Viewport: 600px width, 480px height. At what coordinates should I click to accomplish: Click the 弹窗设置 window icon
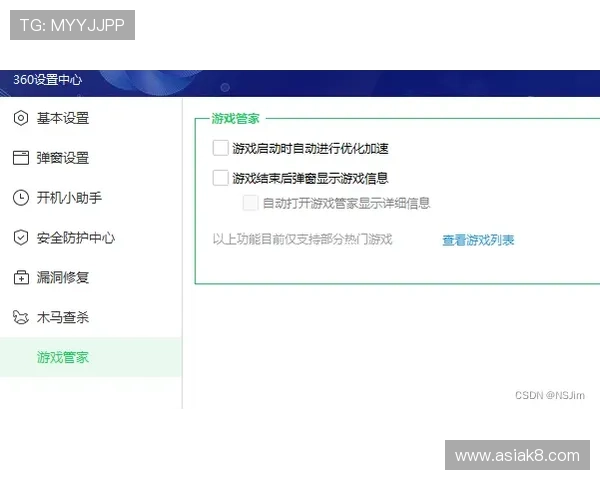[21, 158]
